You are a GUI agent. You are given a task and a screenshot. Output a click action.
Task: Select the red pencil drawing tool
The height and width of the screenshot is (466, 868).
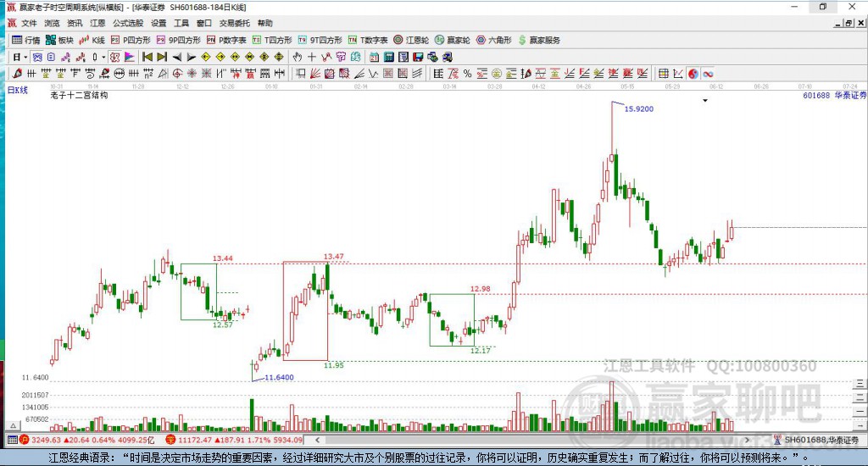(17, 74)
